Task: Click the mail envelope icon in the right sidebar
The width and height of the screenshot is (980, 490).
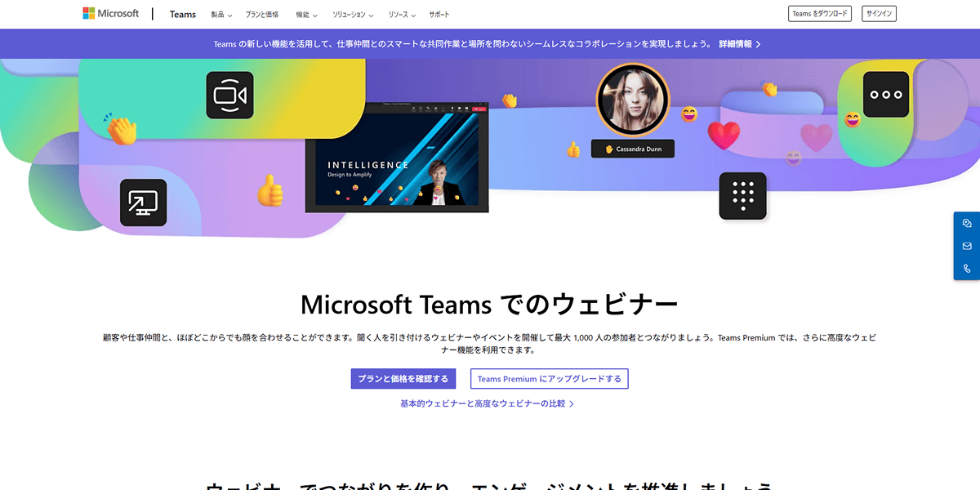Action: click(x=967, y=246)
